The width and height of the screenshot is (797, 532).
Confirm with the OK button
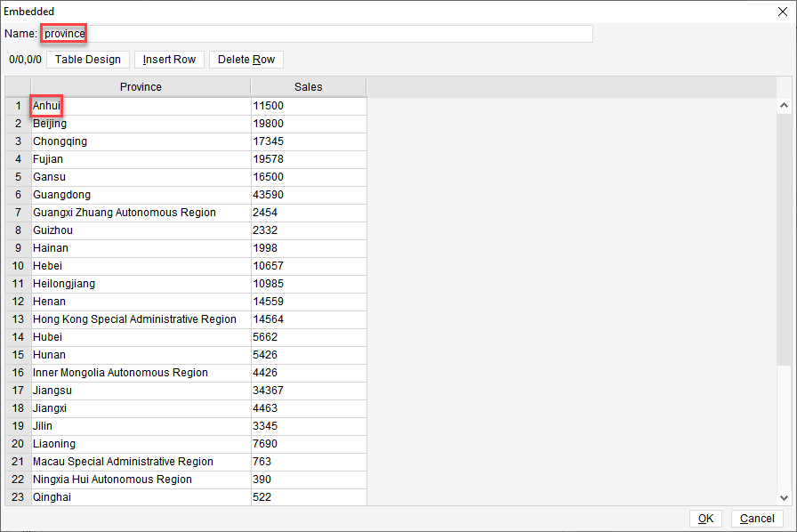(x=705, y=519)
